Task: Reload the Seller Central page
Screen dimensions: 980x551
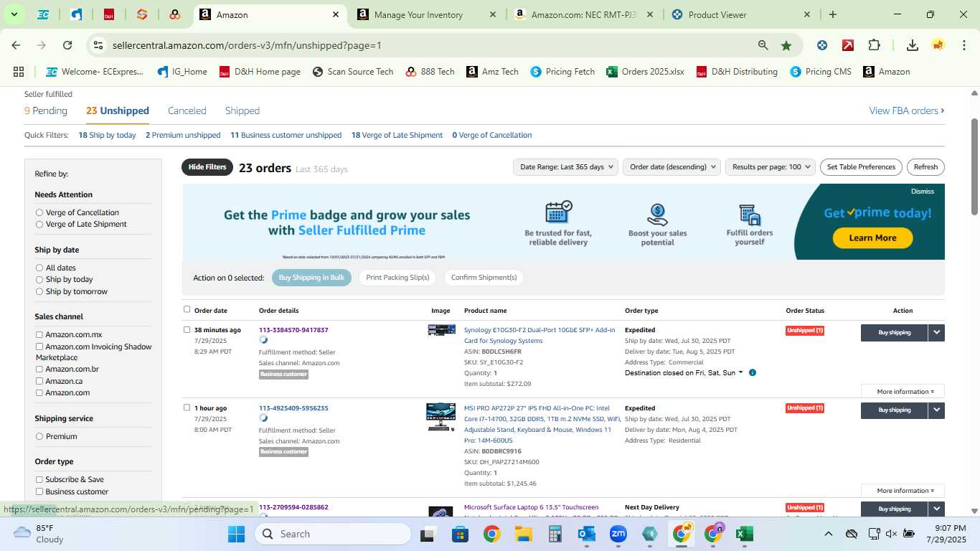Action: coord(67,45)
